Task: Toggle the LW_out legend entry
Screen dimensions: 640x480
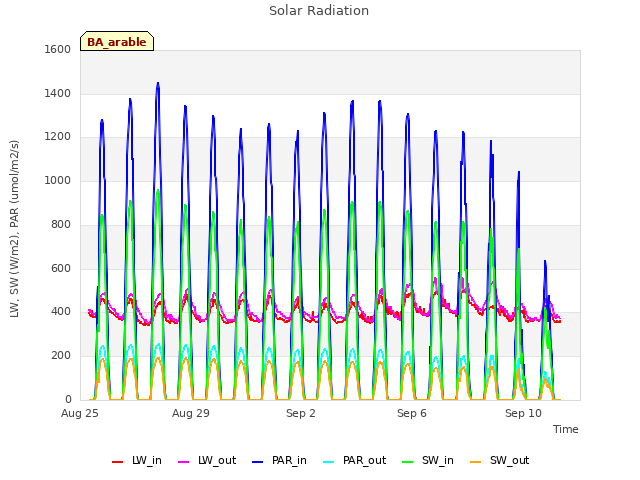Action: point(207,461)
